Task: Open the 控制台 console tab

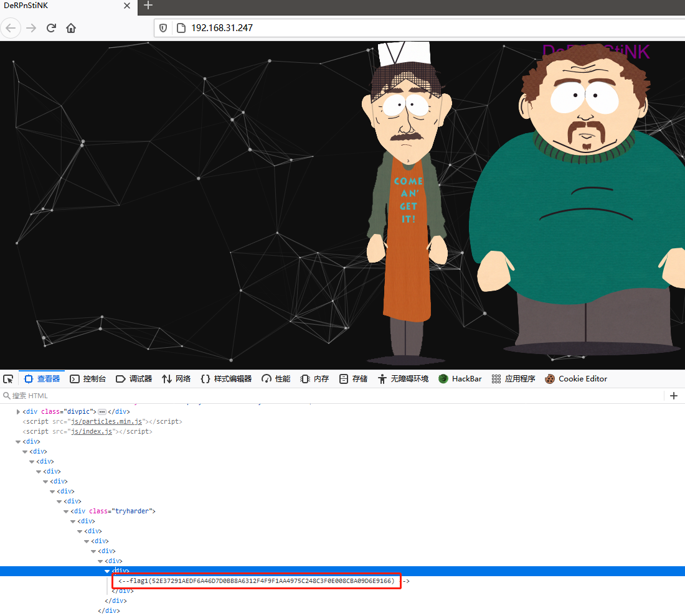Action: pyautogui.click(x=88, y=379)
